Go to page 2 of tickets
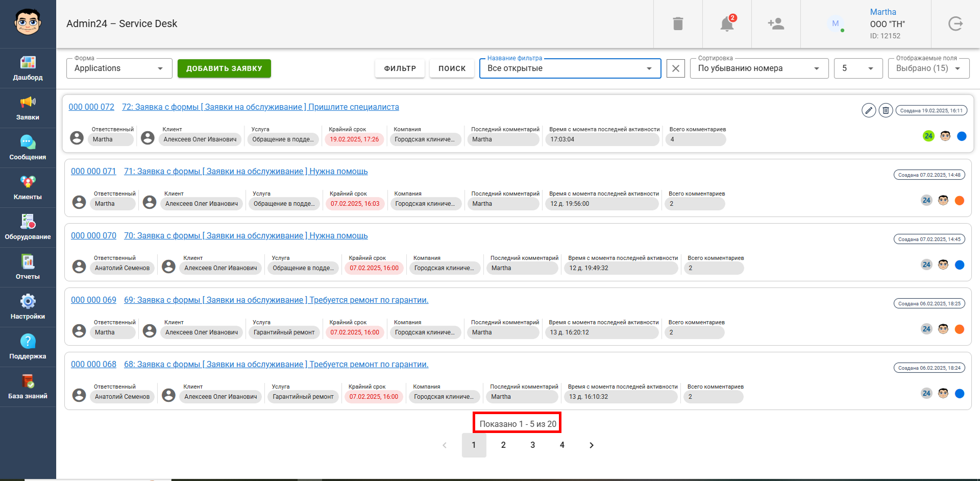 click(x=503, y=445)
